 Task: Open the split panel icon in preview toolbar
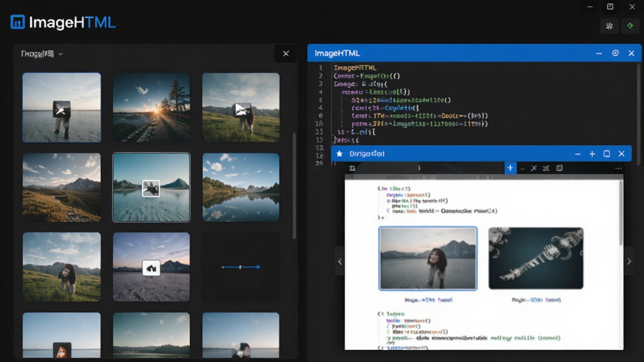tap(559, 168)
